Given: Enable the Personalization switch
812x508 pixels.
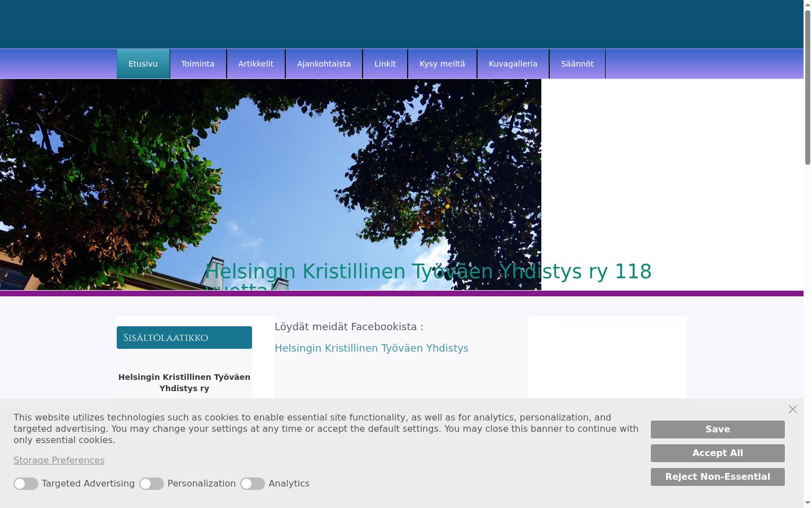Looking at the screenshot, I should pos(152,484).
